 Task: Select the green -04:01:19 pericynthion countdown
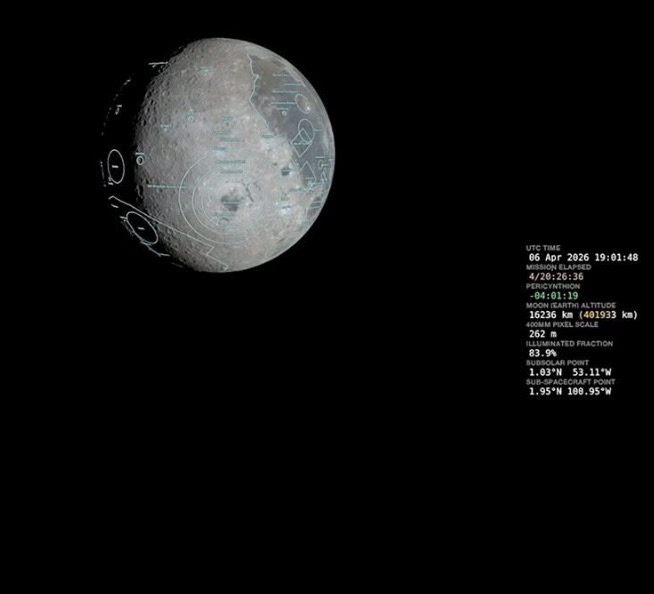point(554,295)
